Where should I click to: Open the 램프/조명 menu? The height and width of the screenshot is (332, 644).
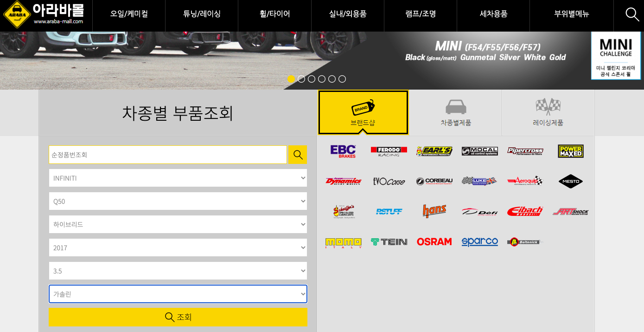421,14
